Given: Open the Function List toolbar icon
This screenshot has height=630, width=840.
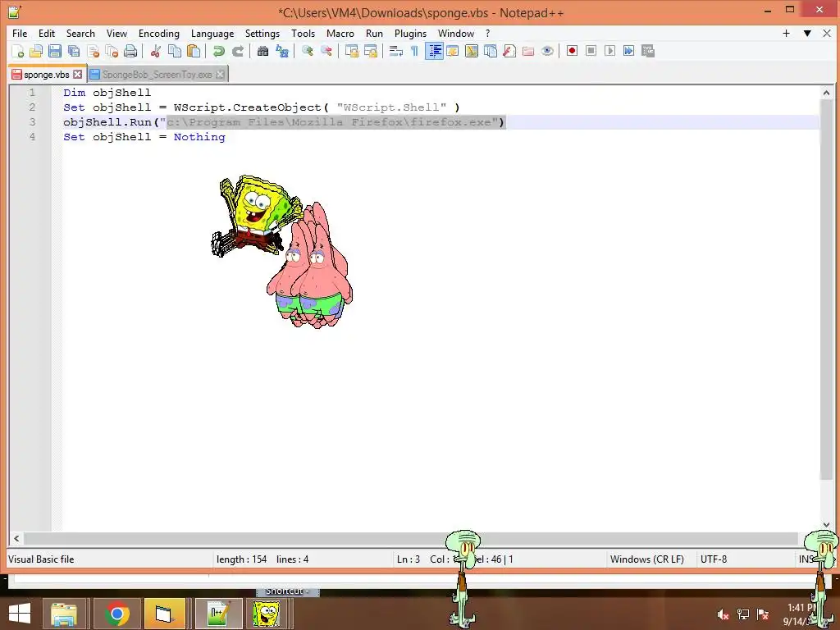Looking at the screenshot, I should coord(509,51).
